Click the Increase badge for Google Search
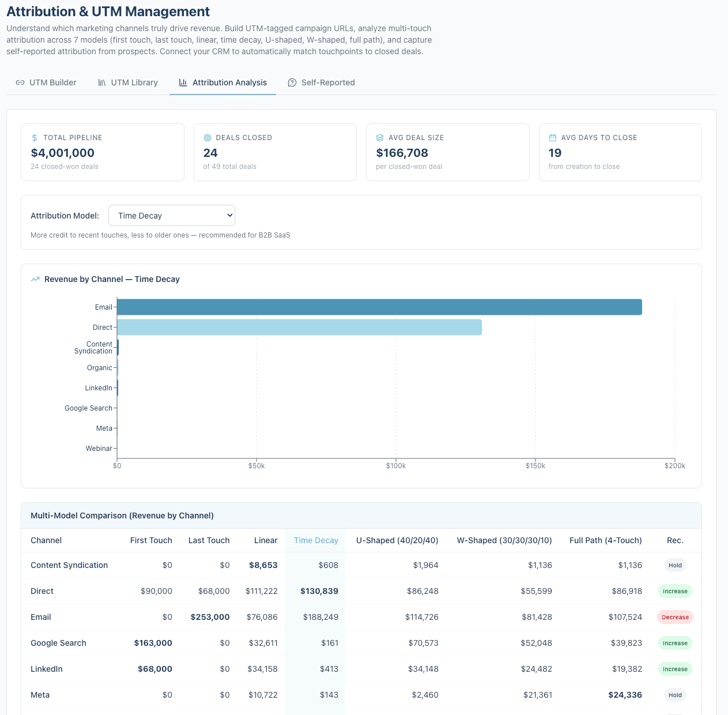728x715 pixels. [x=675, y=643]
